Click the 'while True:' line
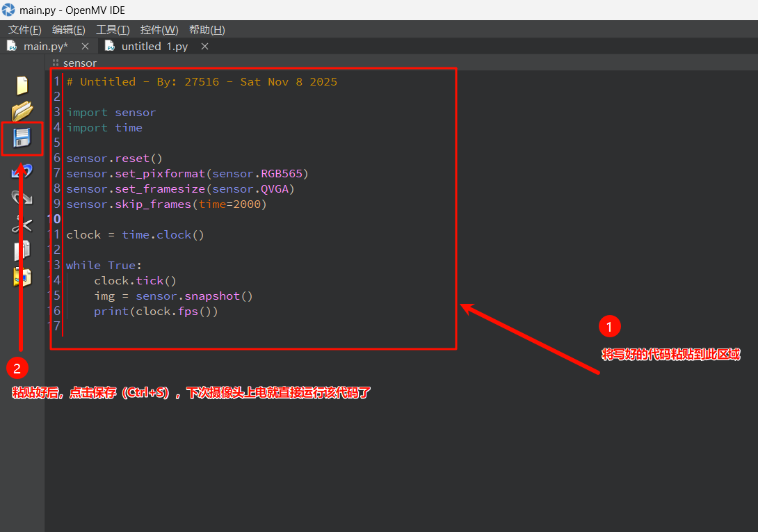 click(x=104, y=265)
